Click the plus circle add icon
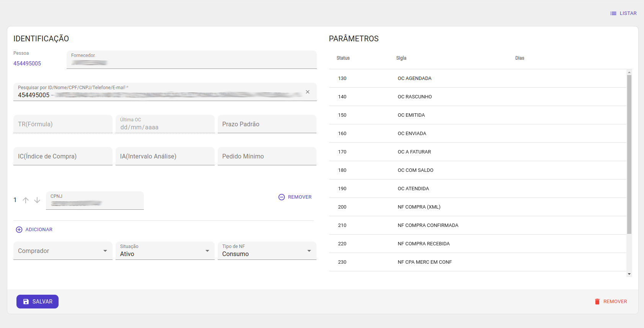This screenshot has width=644, height=328. coord(19,230)
